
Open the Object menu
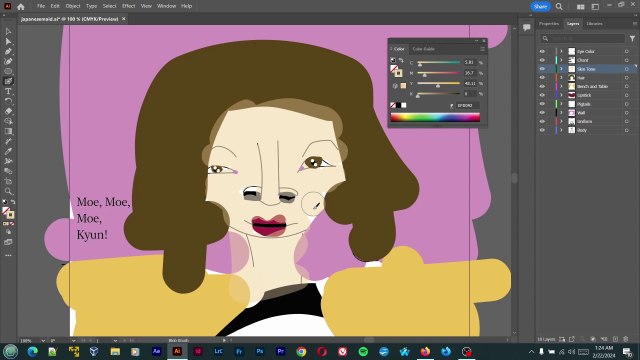(x=73, y=6)
